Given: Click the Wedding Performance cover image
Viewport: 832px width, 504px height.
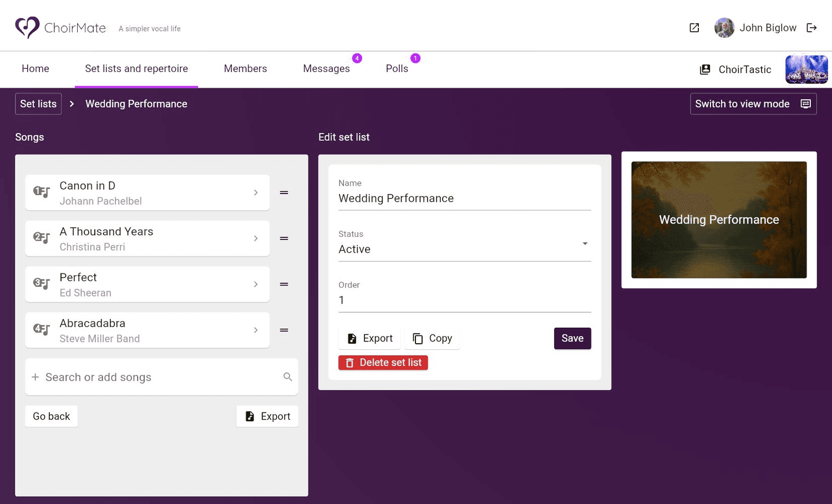Looking at the screenshot, I should (x=719, y=220).
